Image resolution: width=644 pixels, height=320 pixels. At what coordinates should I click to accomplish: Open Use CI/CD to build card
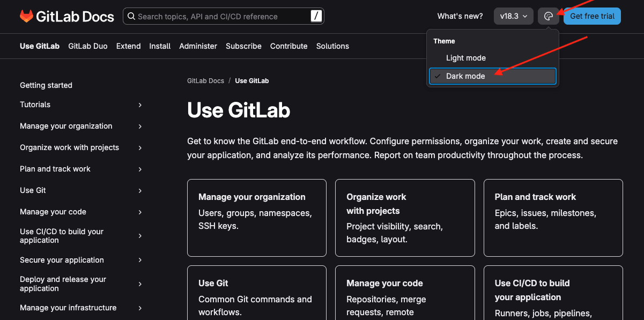click(x=553, y=293)
